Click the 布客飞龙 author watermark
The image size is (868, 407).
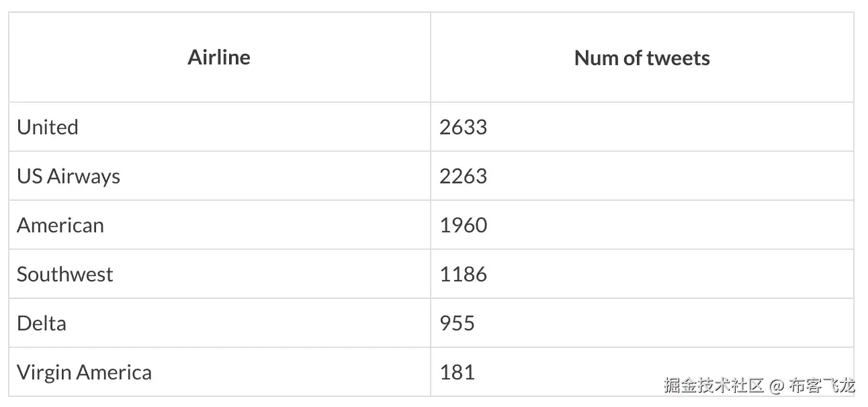(x=822, y=386)
